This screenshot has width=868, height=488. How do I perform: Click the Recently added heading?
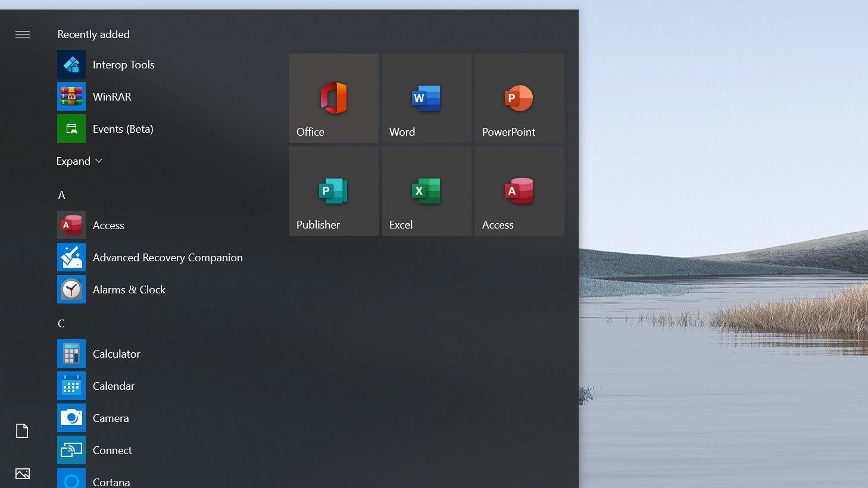pos(93,35)
